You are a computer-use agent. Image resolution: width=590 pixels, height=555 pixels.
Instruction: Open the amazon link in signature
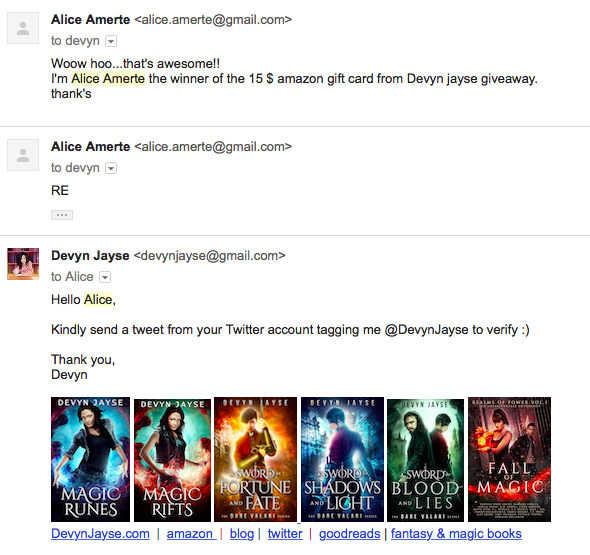[191, 534]
